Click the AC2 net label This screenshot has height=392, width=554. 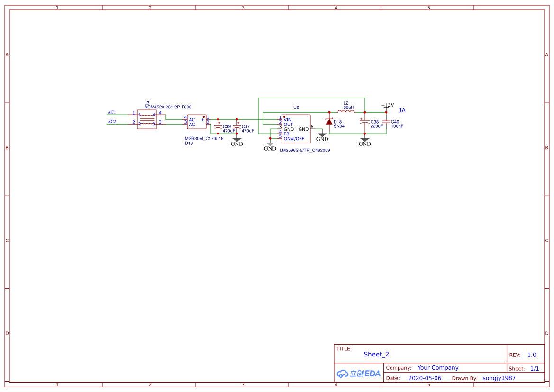coord(112,122)
